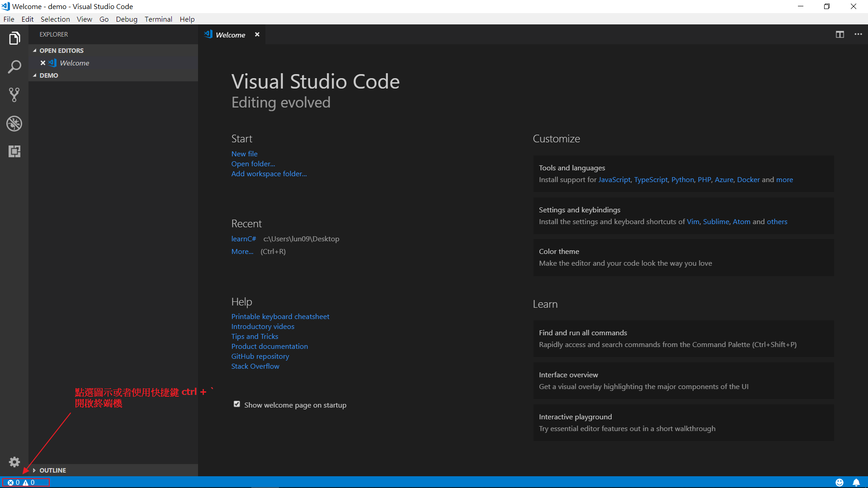
Task: Click the notifications bell in status bar
Action: coord(856,482)
